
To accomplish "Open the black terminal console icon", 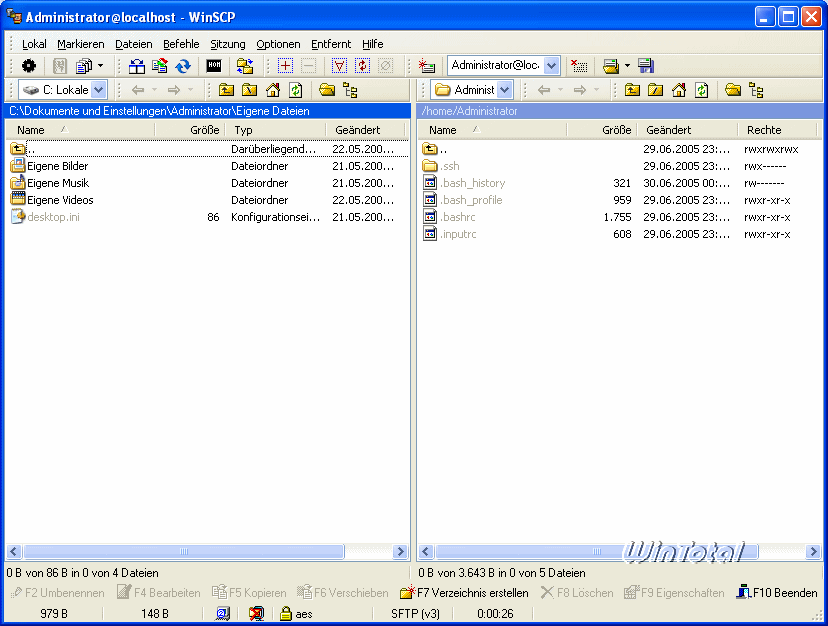I will [x=214, y=66].
